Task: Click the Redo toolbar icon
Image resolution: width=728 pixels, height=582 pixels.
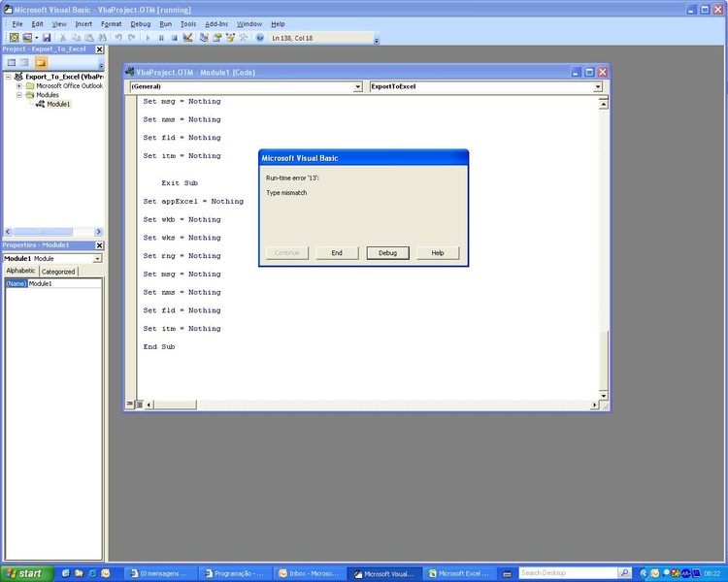Action: pyautogui.click(x=132, y=38)
